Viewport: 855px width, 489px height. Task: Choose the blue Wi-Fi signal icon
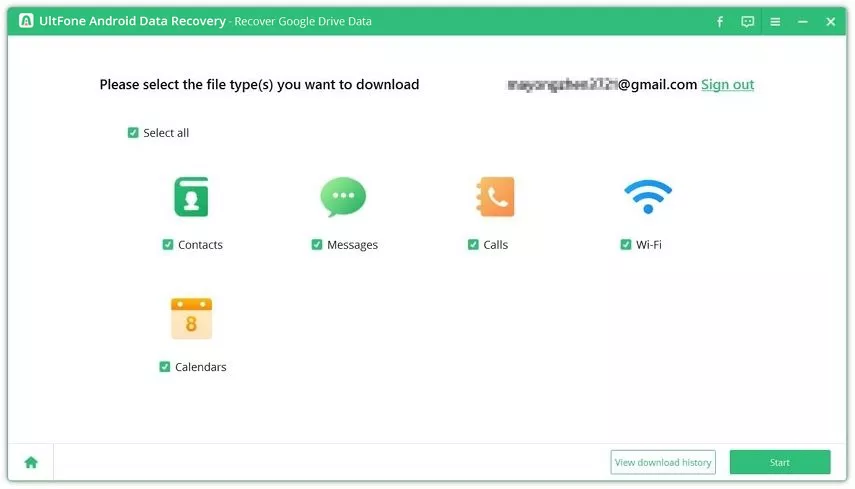pyautogui.click(x=648, y=197)
